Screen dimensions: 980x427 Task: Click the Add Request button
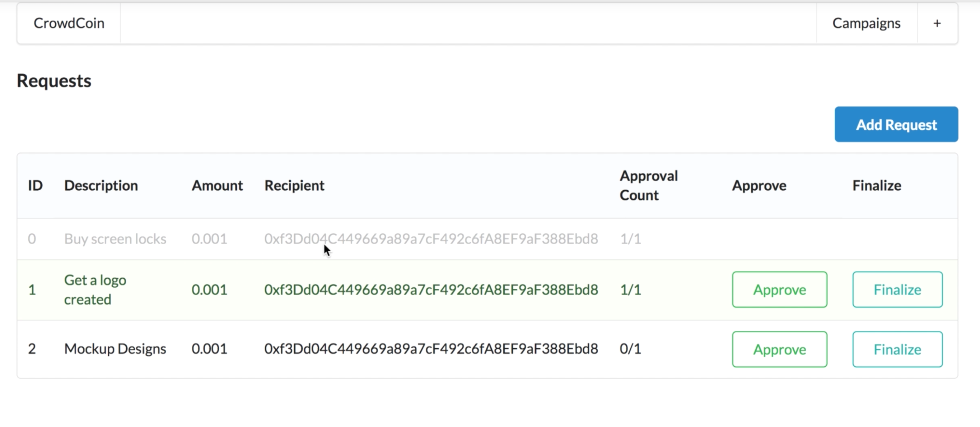click(896, 125)
